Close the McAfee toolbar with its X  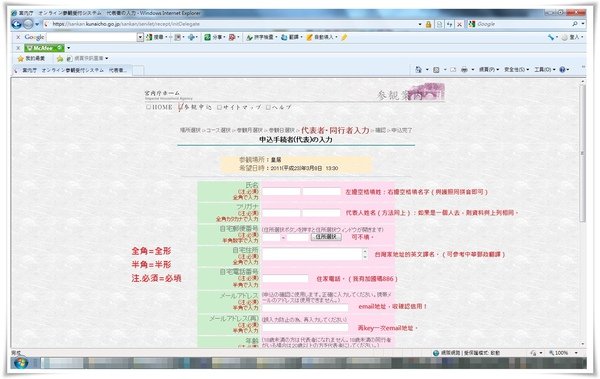[x=18, y=48]
